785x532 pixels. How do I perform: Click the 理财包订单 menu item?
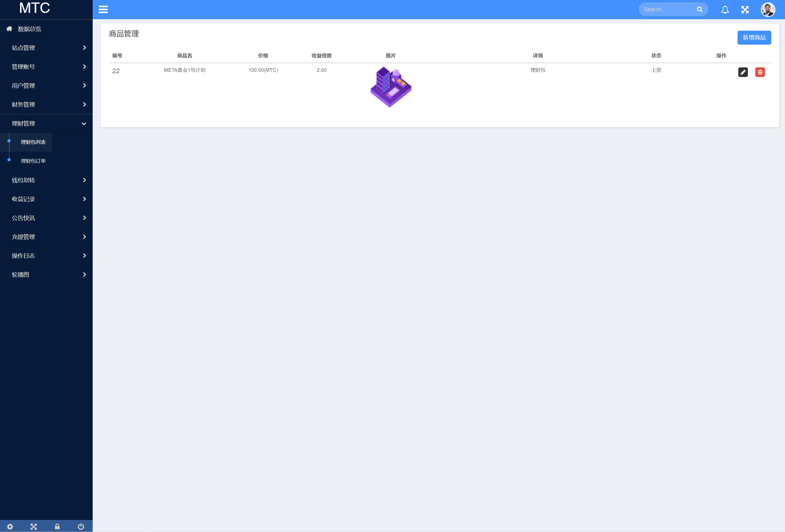(x=33, y=160)
